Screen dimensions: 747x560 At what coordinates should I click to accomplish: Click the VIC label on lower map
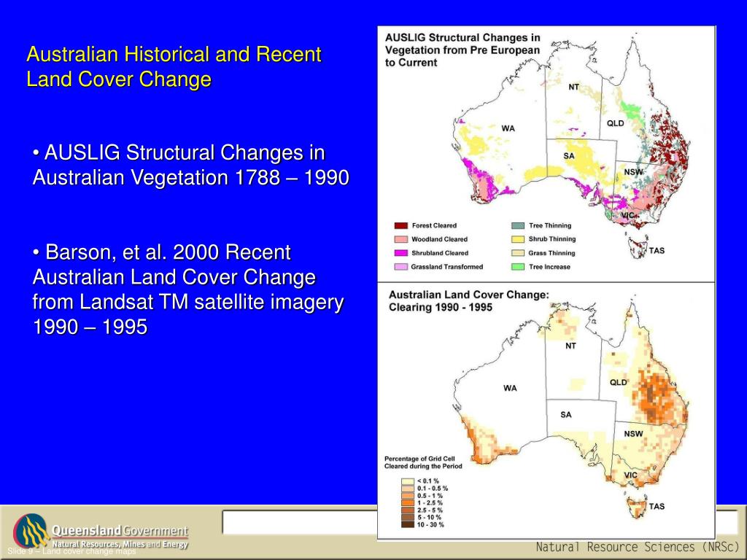click(631, 475)
